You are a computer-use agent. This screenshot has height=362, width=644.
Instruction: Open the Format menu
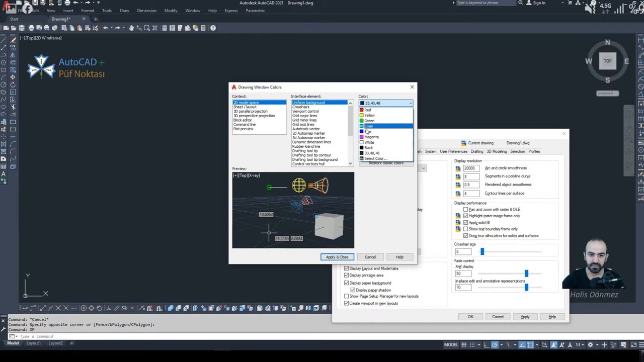[88, 11]
